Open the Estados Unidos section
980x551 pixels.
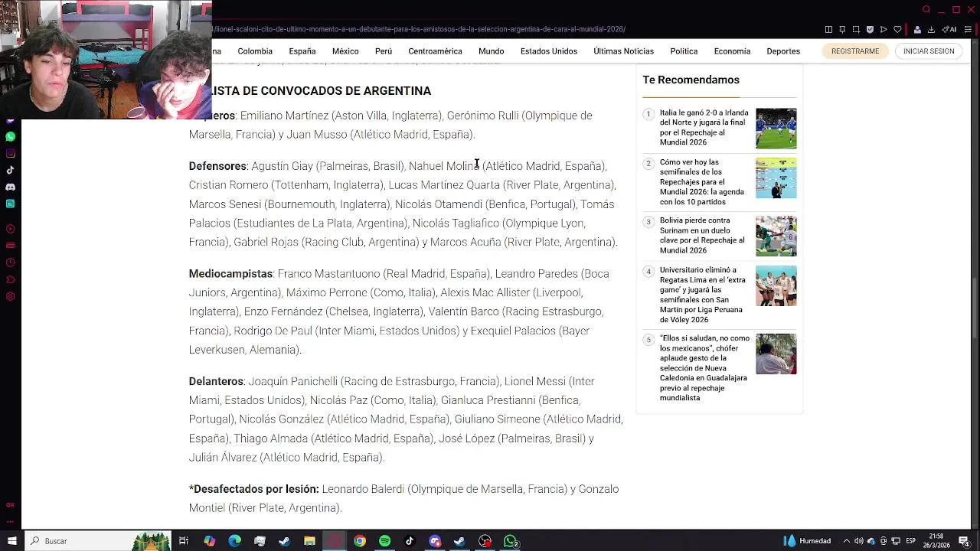pyautogui.click(x=549, y=51)
